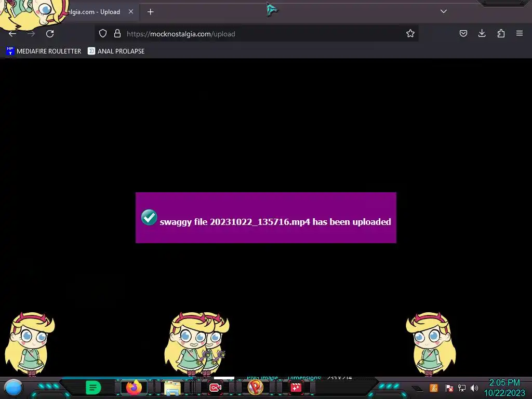
Task: Reload the current upload page
Action: [50, 34]
